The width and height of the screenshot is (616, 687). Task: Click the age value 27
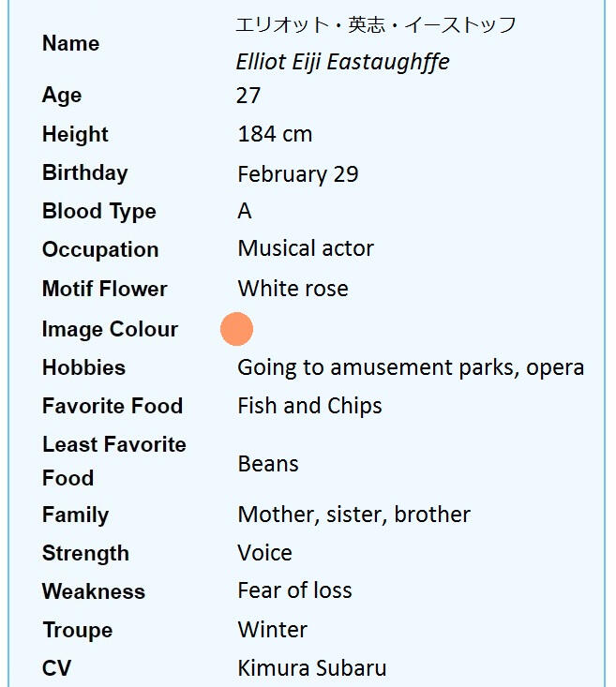(x=248, y=96)
